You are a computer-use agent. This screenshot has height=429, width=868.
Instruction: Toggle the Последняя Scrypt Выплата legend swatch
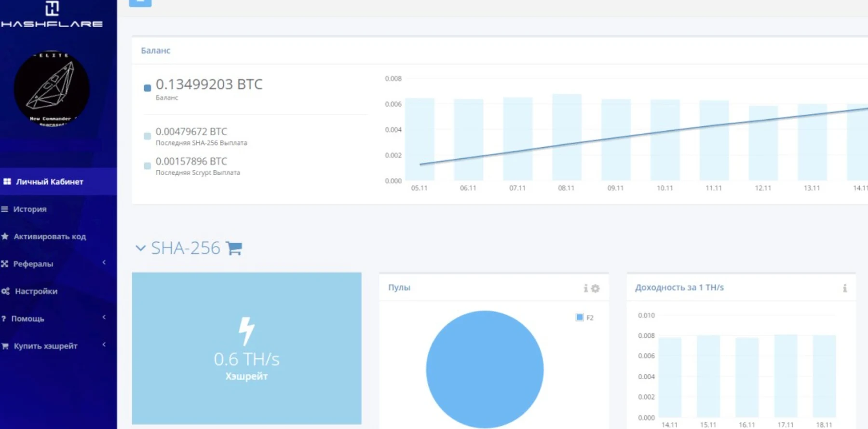click(x=148, y=166)
